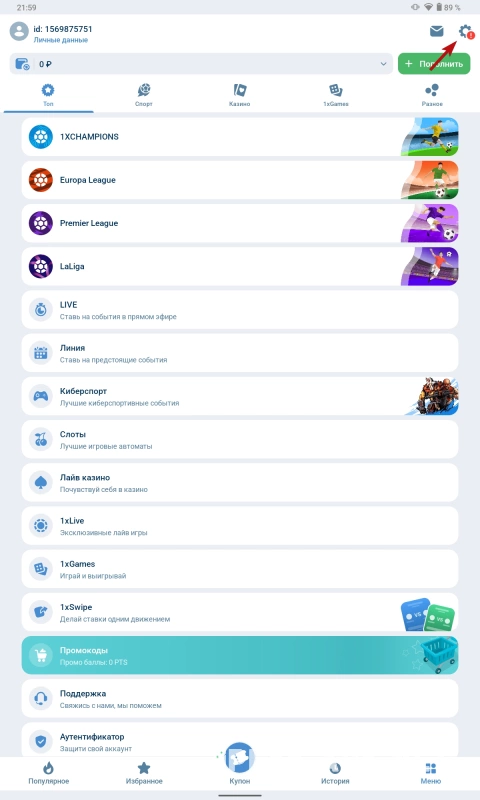Image resolution: width=480 pixels, height=800 pixels.
Task: Open История clock icon
Action: (335, 768)
